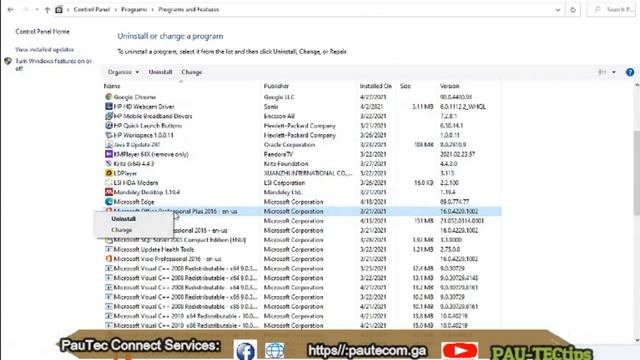Click the HP Quick Launch Buttons icon
Viewport: 640px width, 360px height.
[x=109, y=125]
